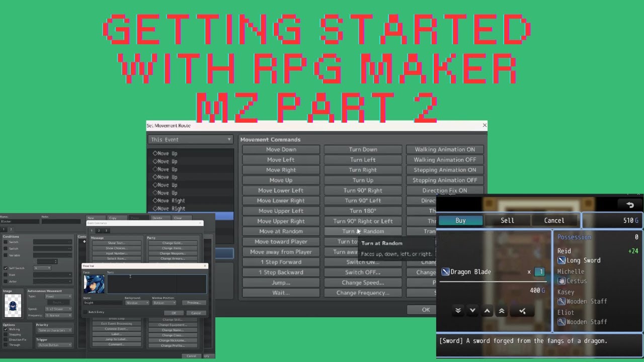Open the Background dropdown in Show Text
The width and height of the screenshot is (644, 362).
(137, 303)
